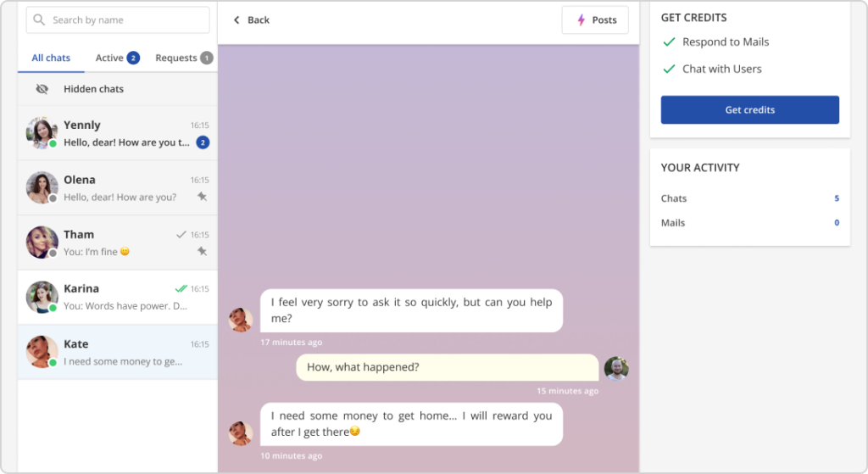Click the pin icon on Olena's chat
This screenshot has width=868, height=474.
pyautogui.click(x=202, y=197)
